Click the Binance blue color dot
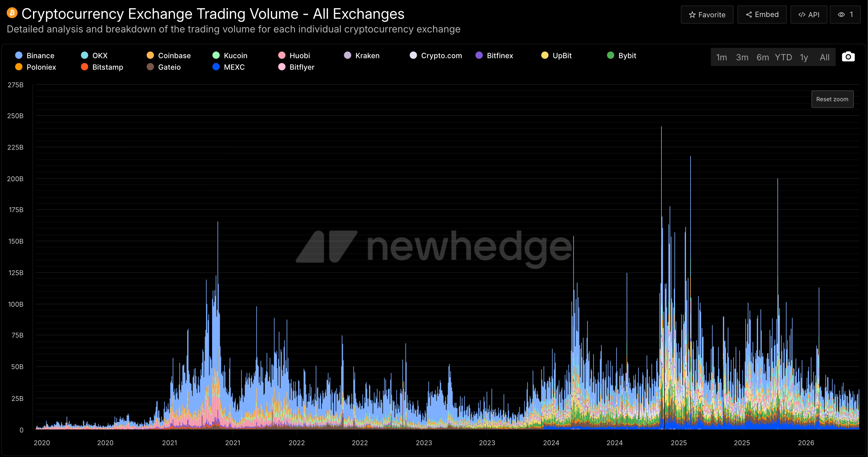 pyautogui.click(x=19, y=55)
